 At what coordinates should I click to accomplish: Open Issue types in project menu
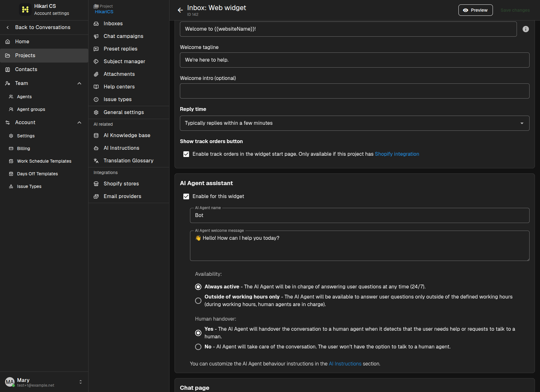pos(129,100)
